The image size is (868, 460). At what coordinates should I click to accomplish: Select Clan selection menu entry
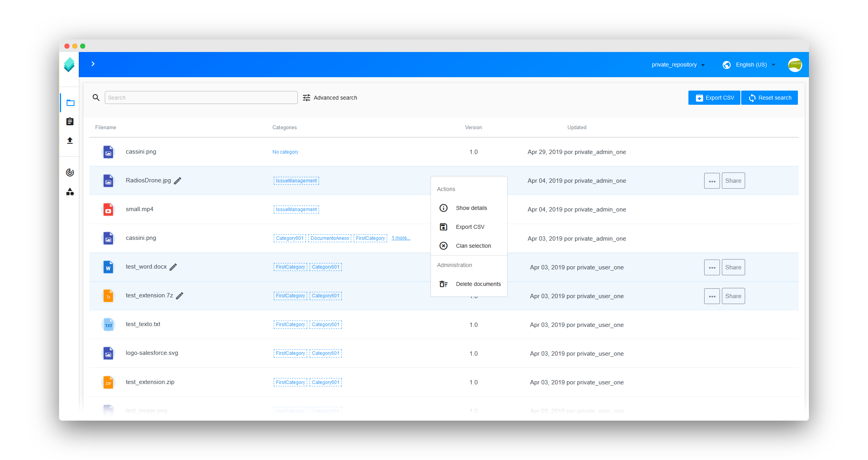(x=473, y=246)
